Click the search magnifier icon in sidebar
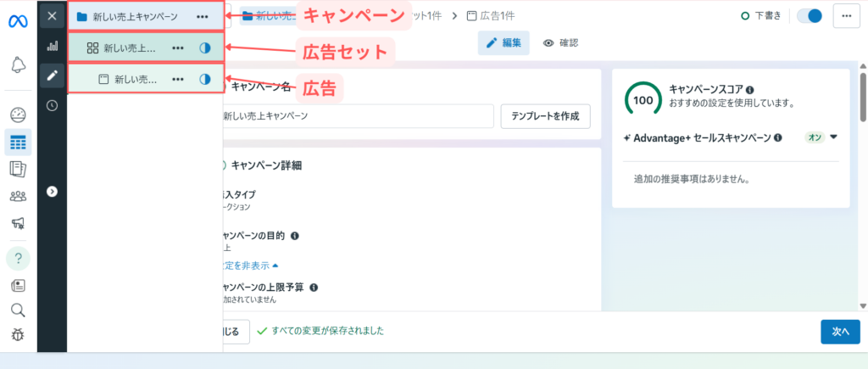 (19, 310)
